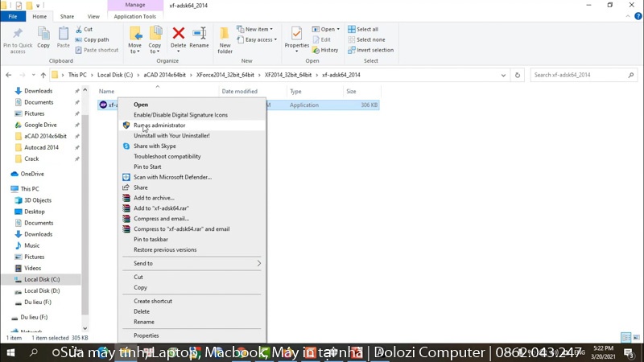Click the refresh button beside address bar

(x=518, y=75)
